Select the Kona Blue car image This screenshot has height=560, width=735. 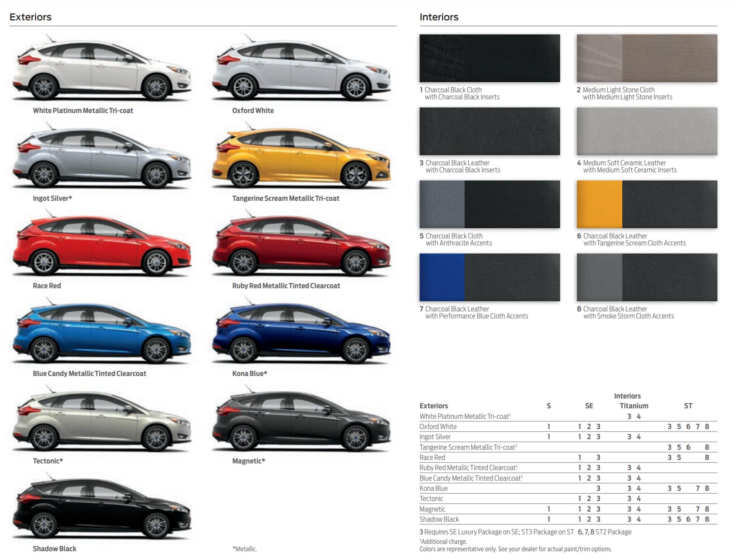[301, 331]
